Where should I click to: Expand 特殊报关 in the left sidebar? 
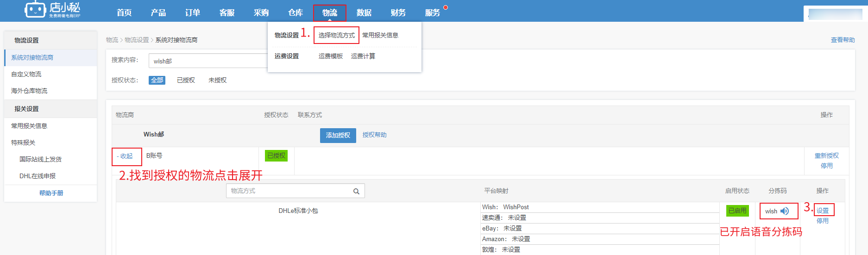23,143
